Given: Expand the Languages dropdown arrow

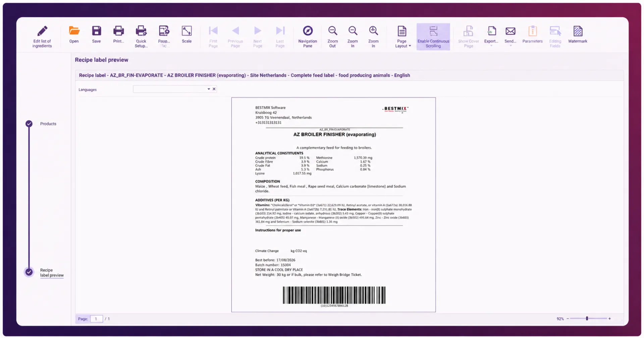Looking at the screenshot, I should [209, 89].
